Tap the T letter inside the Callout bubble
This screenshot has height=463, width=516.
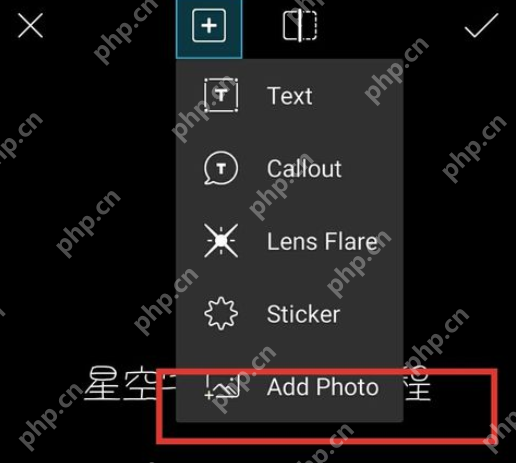coord(221,168)
